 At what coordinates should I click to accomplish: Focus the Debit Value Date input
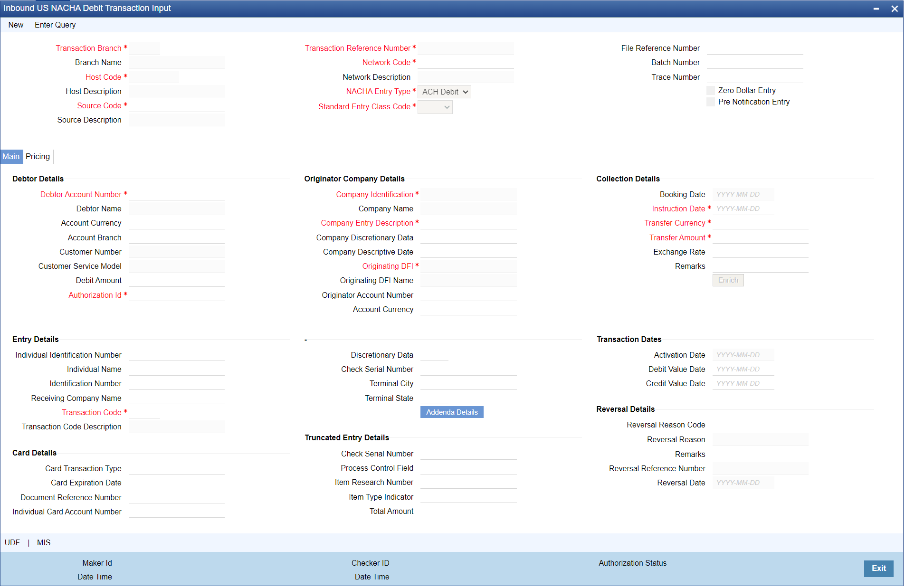coord(743,369)
